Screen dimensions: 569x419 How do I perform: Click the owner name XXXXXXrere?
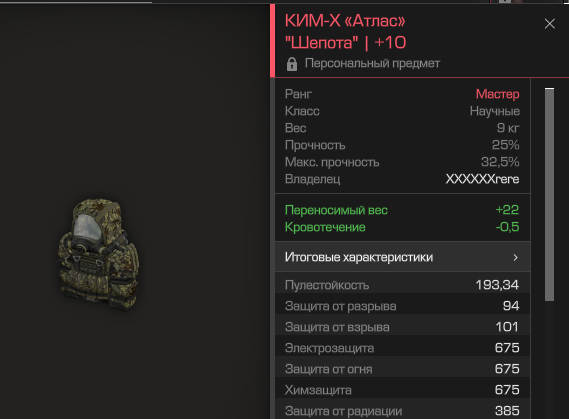482,179
